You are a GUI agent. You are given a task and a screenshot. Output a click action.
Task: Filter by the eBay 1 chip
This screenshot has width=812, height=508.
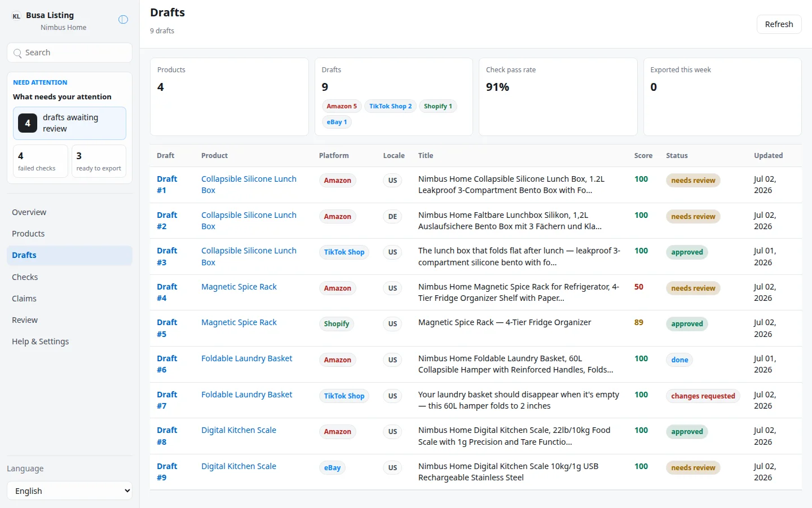pyautogui.click(x=337, y=122)
